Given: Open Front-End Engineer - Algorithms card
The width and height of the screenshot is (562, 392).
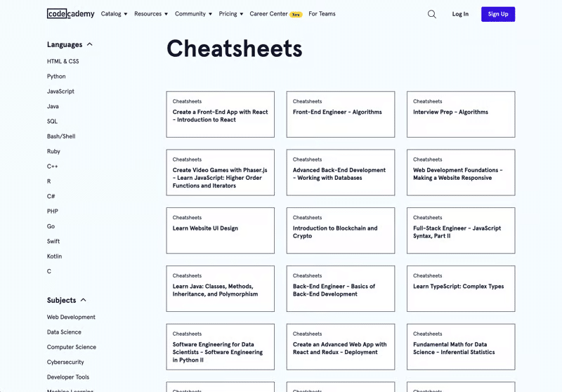Looking at the screenshot, I should point(341,115).
